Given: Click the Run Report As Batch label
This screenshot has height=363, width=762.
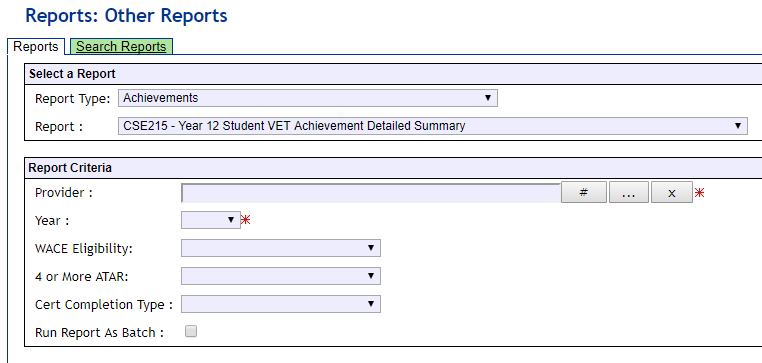Looking at the screenshot, I should pos(100,333).
